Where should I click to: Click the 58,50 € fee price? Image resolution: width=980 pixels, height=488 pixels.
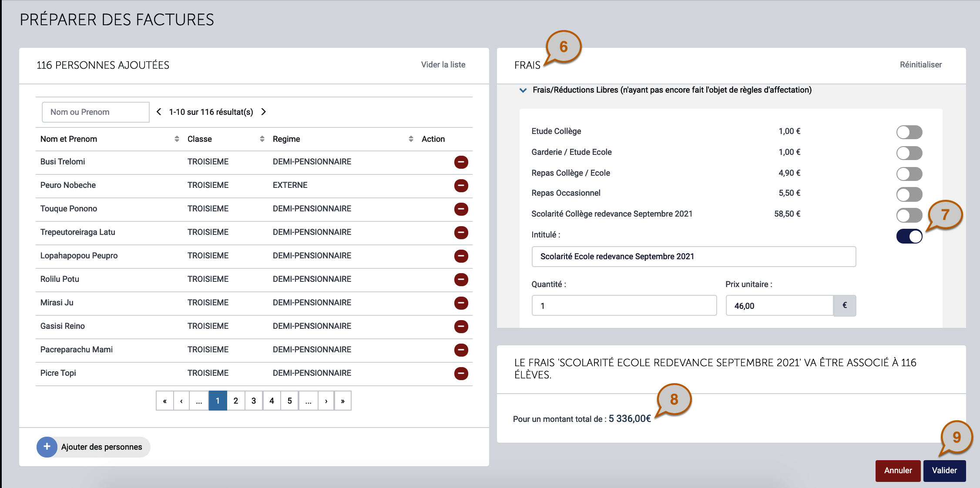(787, 214)
